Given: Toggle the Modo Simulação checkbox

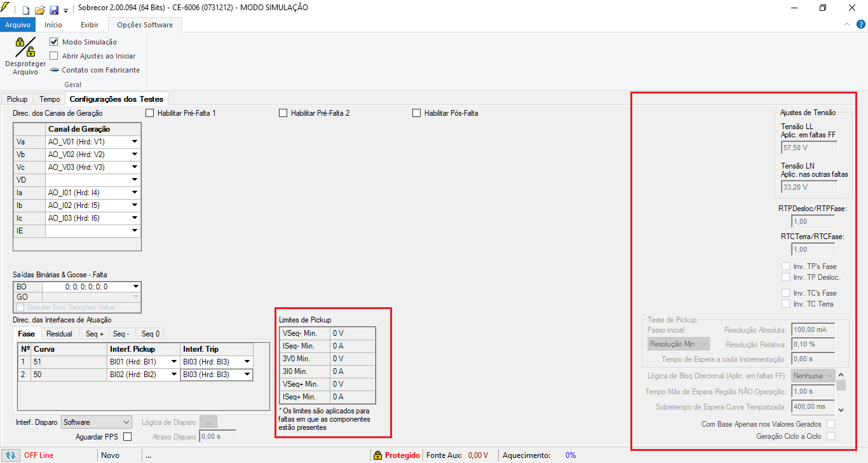Looking at the screenshot, I should (x=54, y=42).
